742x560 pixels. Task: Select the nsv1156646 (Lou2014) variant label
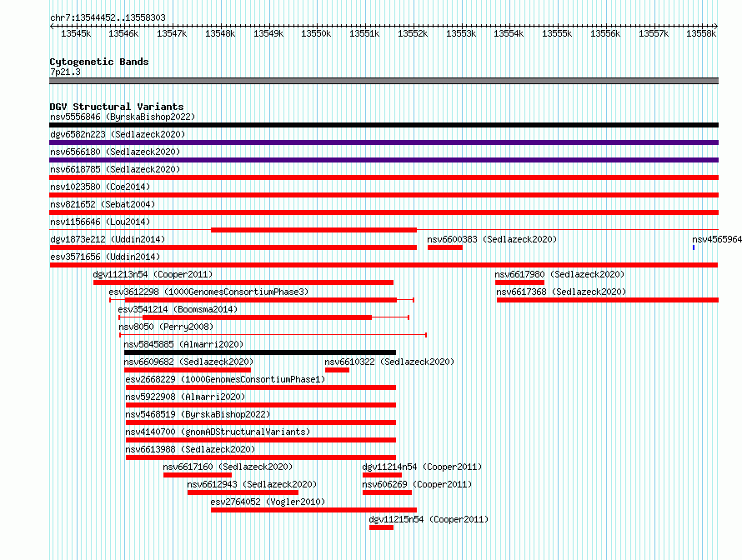coord(100,222)
